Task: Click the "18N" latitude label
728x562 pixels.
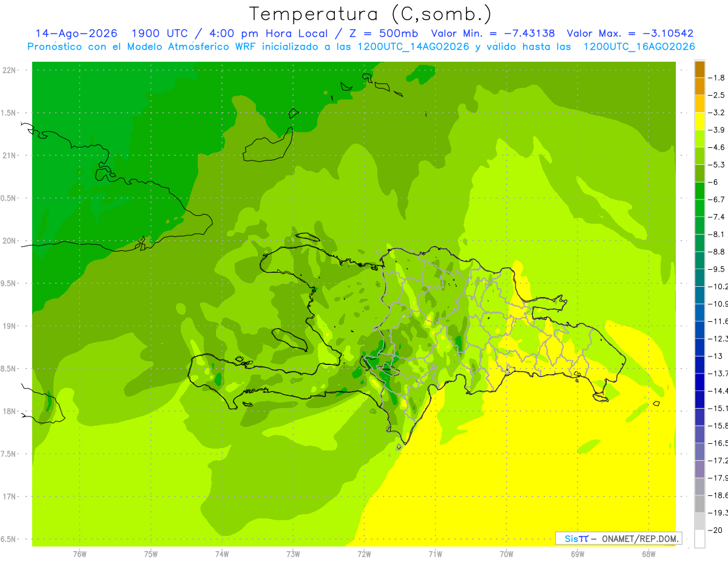Action: 10,411
